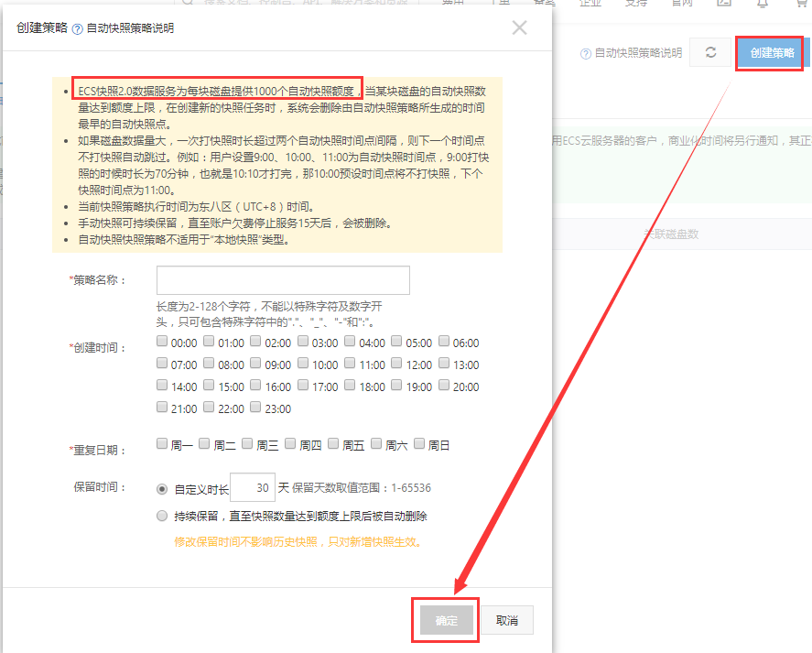Enable the 06:00 time checkbox
812x653 pixels.
(x=444, y=342)
